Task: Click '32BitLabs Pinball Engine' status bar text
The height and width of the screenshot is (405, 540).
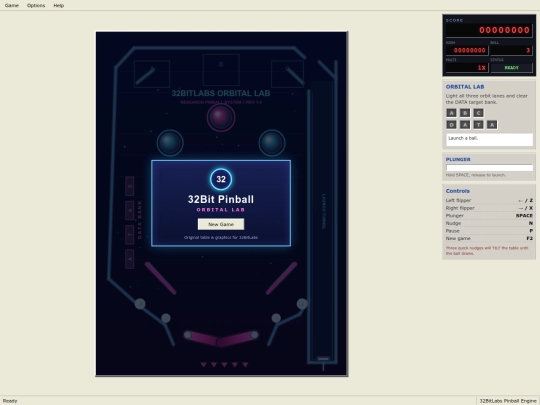Action: click(x=508, y=401)
